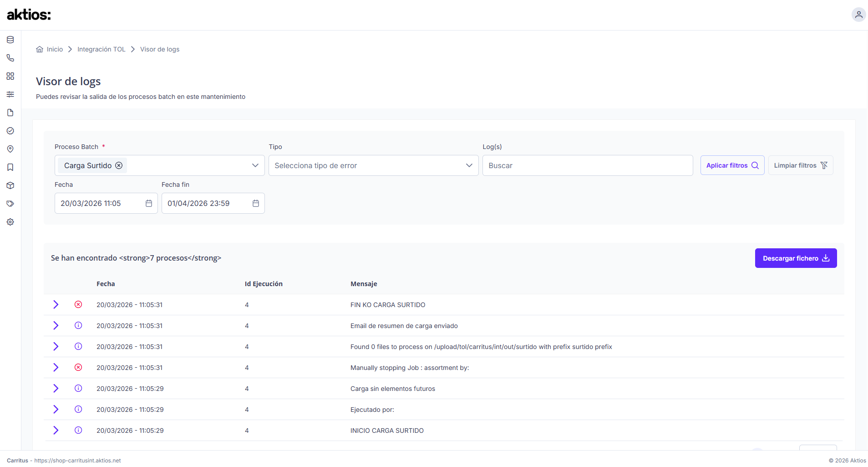Expand the FIN KO CARGA SURTIDO log row
The width and height of the screenshot is (868, 467).
56,304
